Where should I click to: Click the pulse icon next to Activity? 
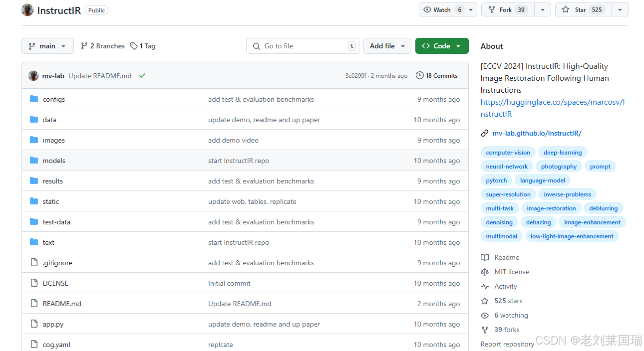point(485,287)
